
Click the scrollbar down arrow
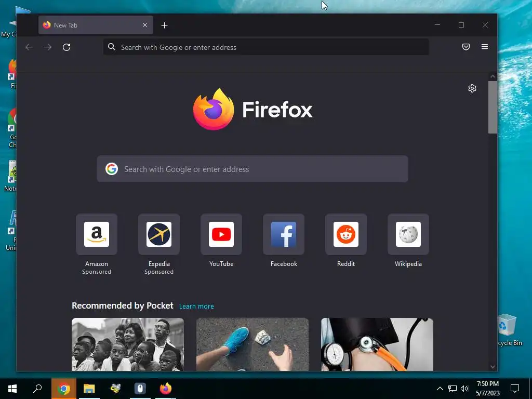coord(493,366)
